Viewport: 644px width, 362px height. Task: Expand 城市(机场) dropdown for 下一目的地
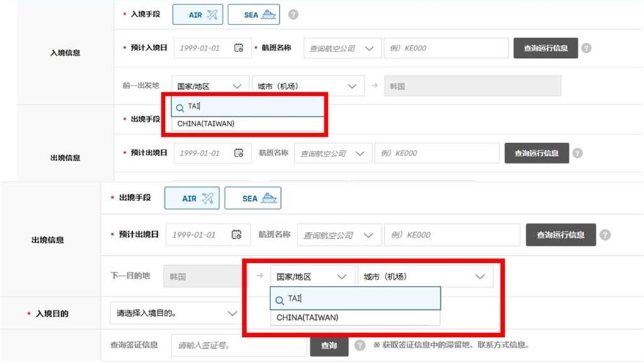425,277
